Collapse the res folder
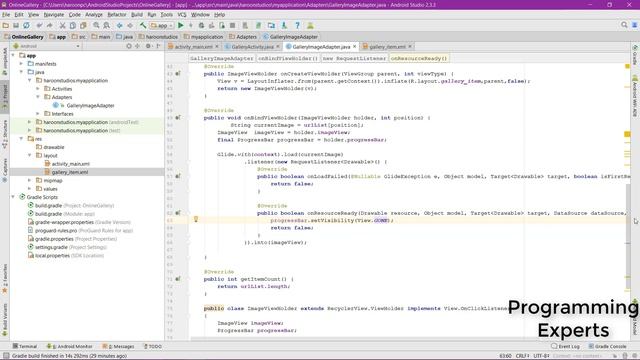Screen dimensions: 640x360 (x=22, y=139)
